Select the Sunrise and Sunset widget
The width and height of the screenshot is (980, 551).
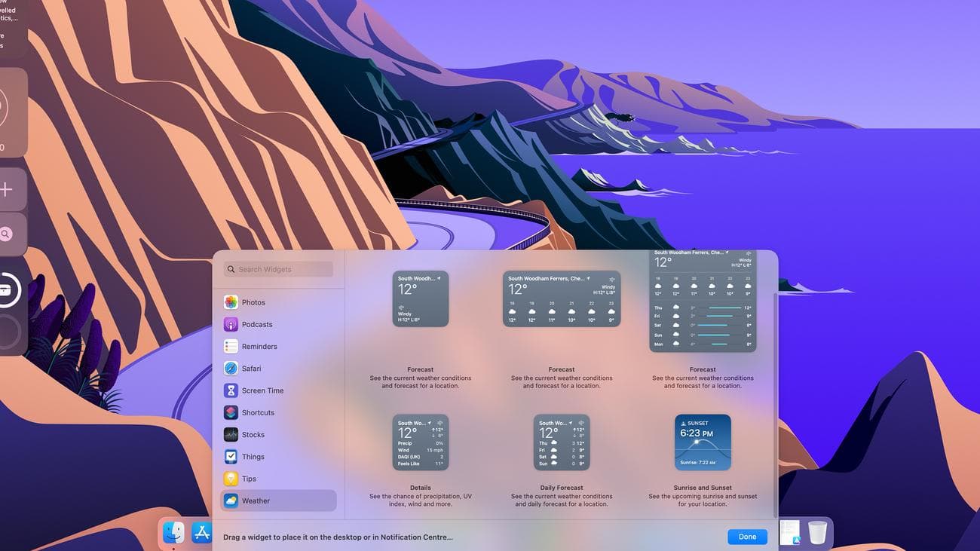point(703,441)
